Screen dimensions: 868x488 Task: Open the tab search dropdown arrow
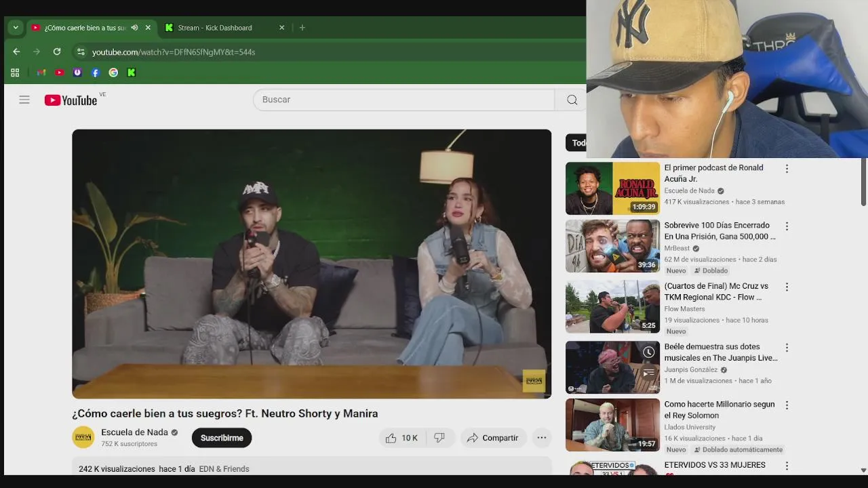16,28
